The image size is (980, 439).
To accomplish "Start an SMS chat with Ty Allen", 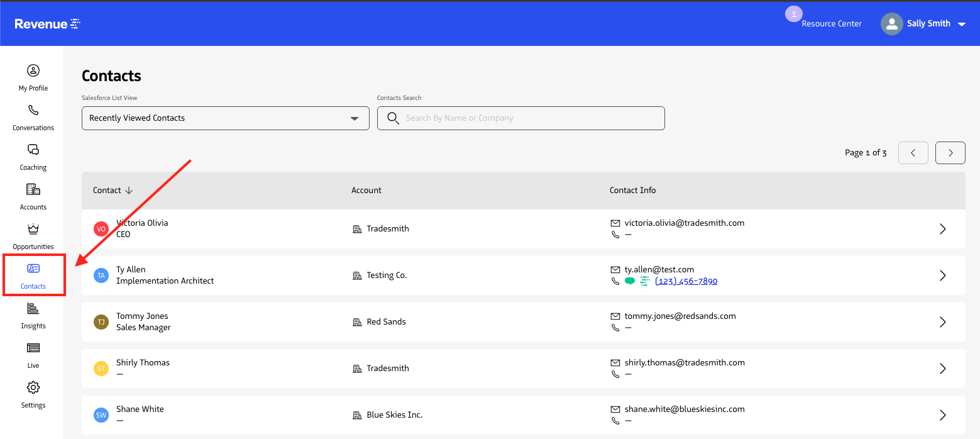I will tap(629, 281).
